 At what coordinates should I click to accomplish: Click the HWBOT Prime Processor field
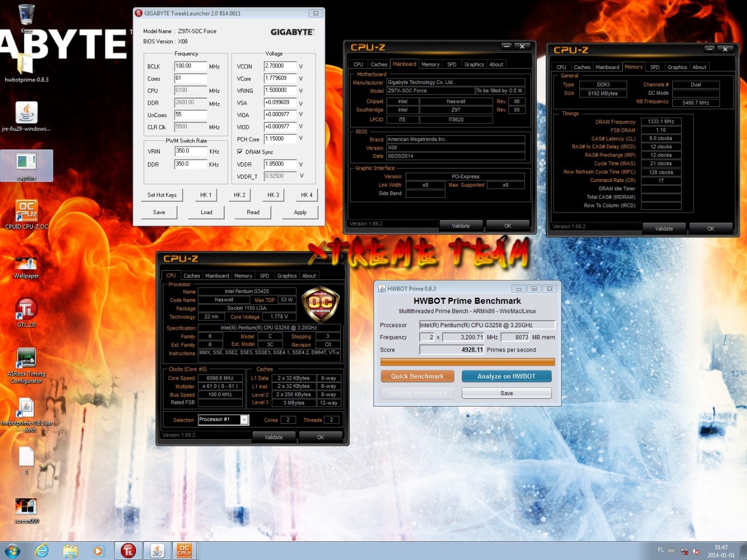point(487,325)
